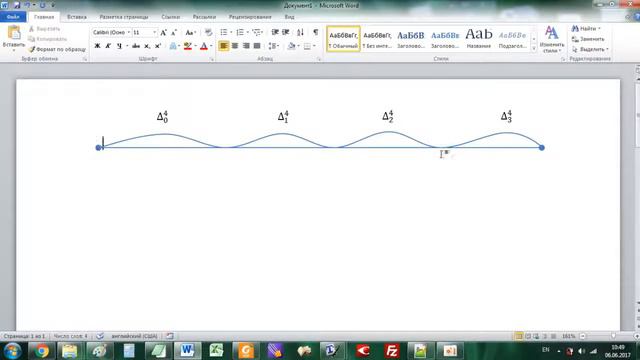Click the Word icon in the taskbar
The height and width of the screenshot is (360, 640).
click(x=187, y=351)
